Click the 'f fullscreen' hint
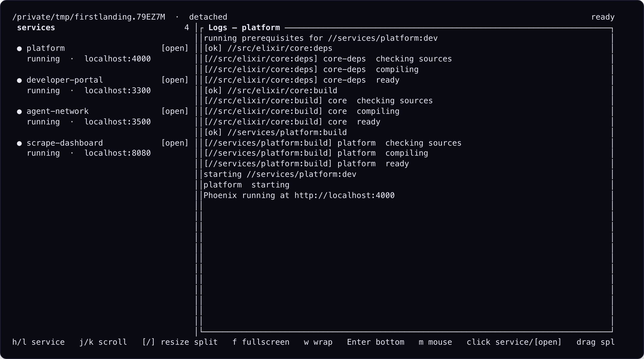 pos(261,342)
